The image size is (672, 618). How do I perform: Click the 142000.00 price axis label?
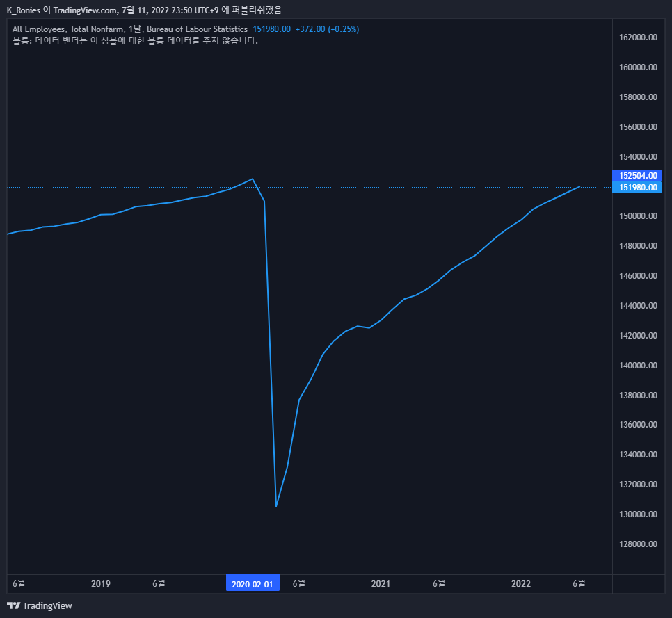638,335
